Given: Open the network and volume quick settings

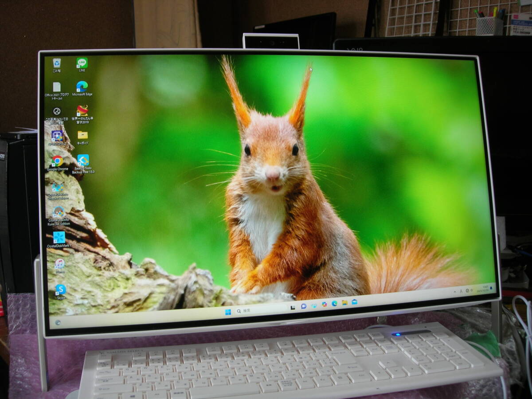Looking at the screenshot, I should [x=469, y=290].
